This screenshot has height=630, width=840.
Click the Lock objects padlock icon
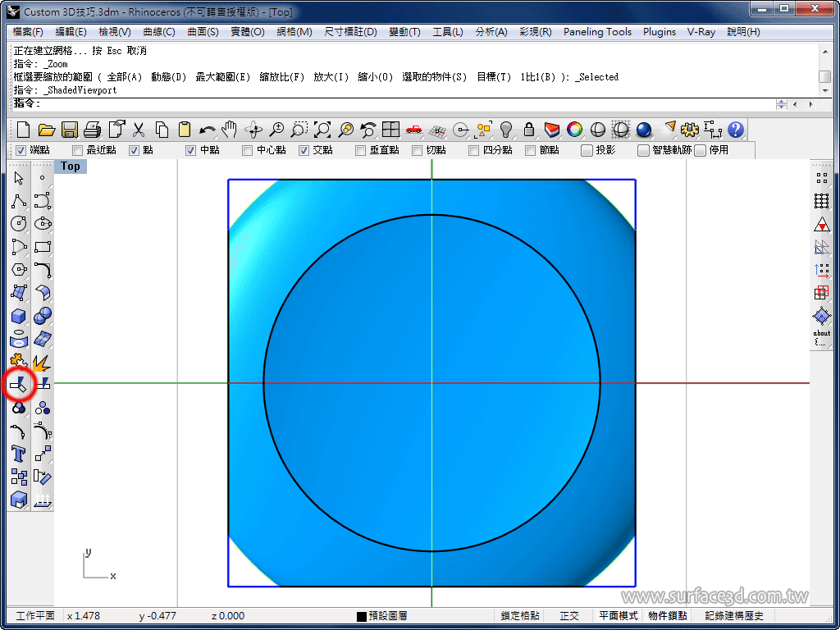pyautogui.click(x=529, y=130)
